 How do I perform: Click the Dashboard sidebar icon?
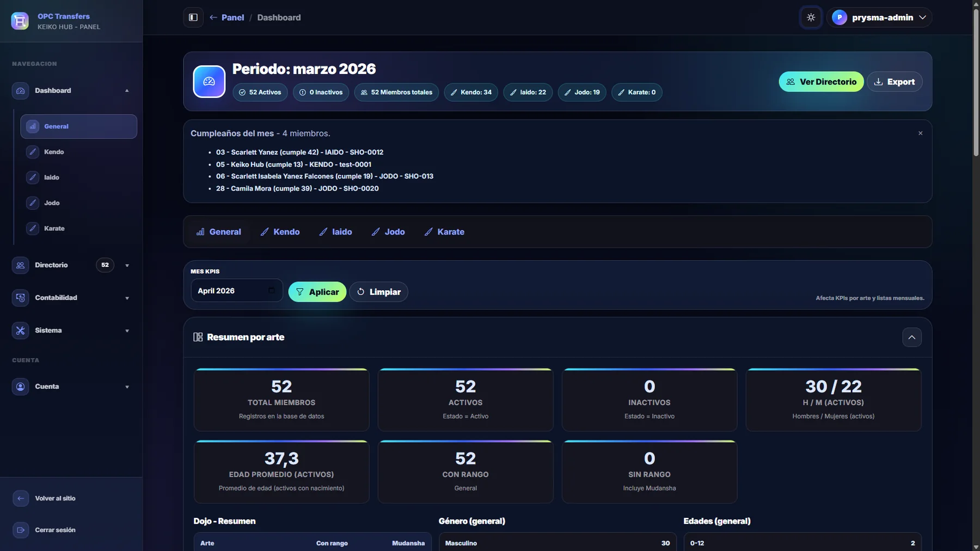click(x=21, y=91)
